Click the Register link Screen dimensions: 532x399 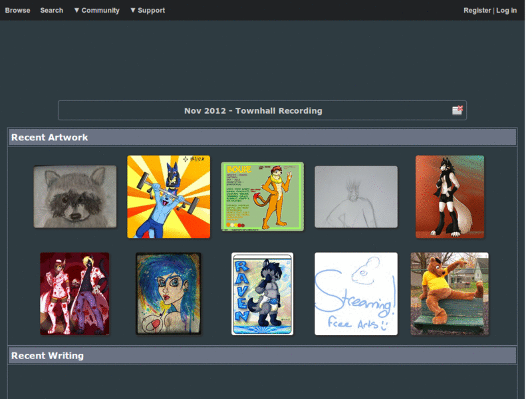pyautogui.click(x=477, y=10)
